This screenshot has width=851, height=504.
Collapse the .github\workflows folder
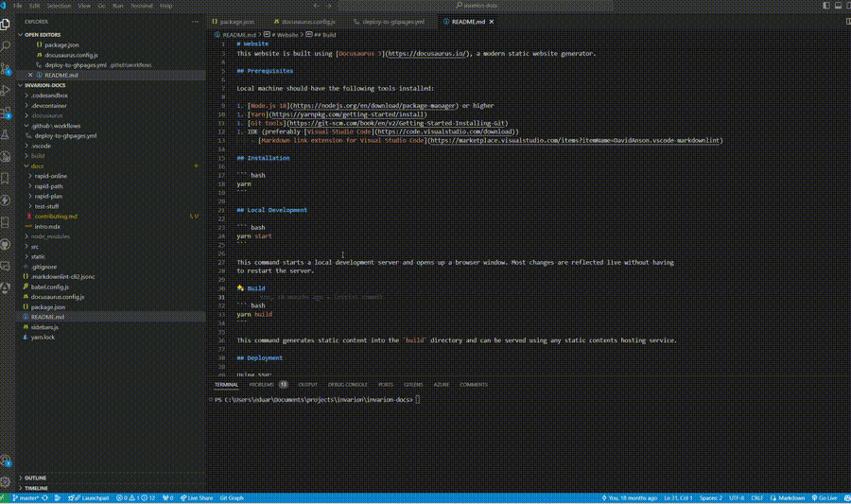[x=56, y=126]
